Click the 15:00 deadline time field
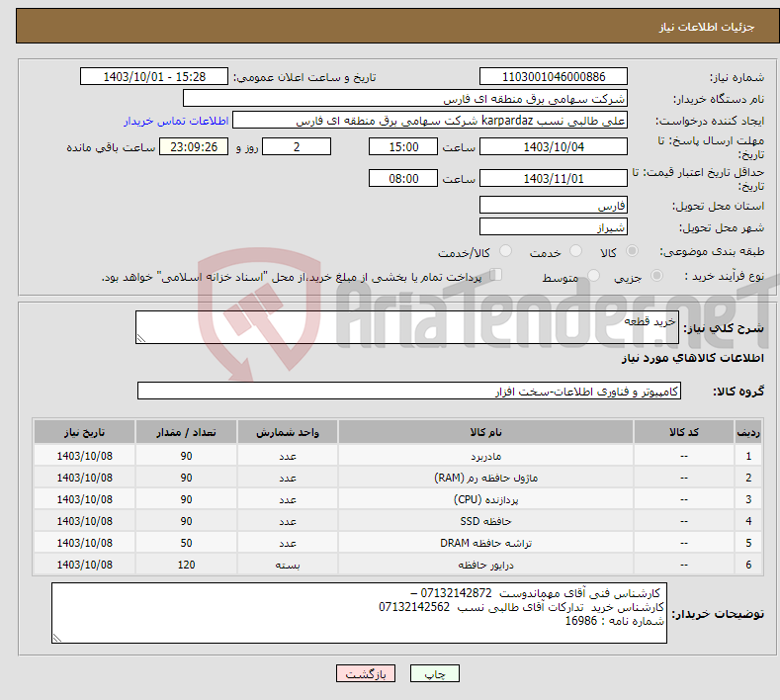This screenshot has width=780, height=700. pos(403,146)
